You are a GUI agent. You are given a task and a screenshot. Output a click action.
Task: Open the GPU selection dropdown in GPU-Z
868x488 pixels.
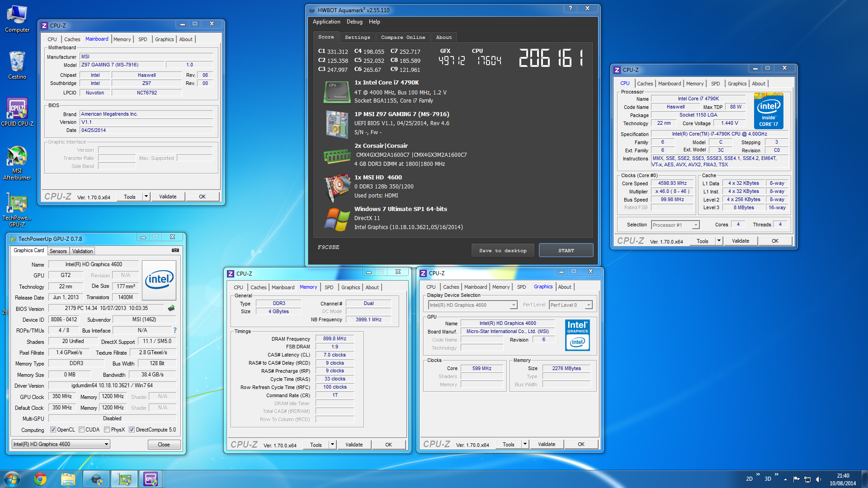(x=61, y=444)
